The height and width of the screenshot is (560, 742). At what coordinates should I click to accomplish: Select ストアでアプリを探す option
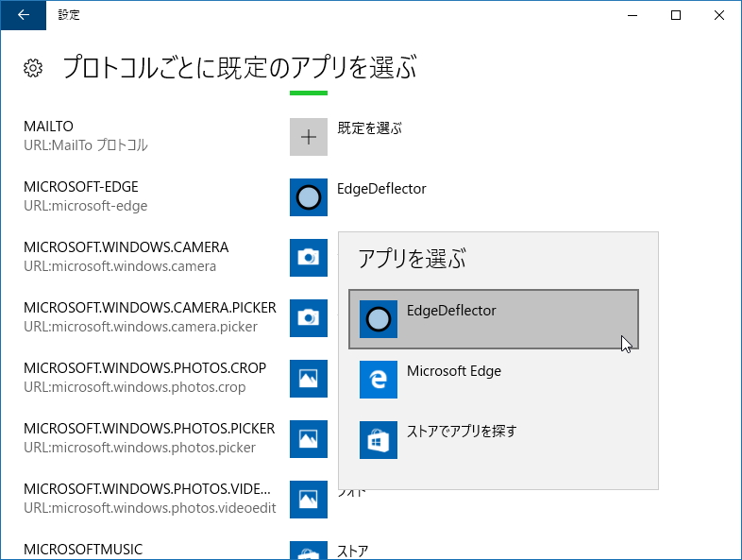coord(494,440)
